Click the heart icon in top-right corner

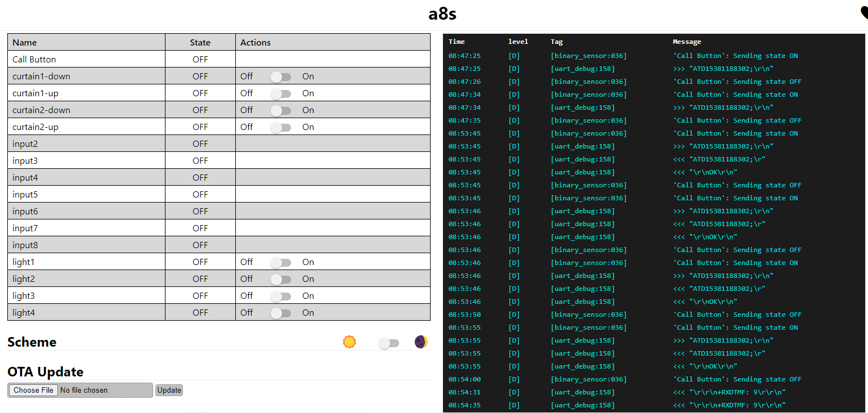864,14
